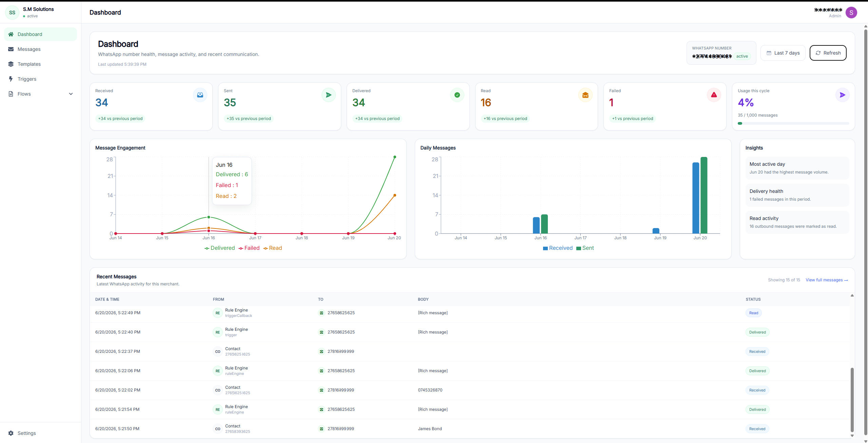This screenshot has height=443, width=868.
Task: Click phone icon in the 5:21:50 PM row
Action: [321, 429]
